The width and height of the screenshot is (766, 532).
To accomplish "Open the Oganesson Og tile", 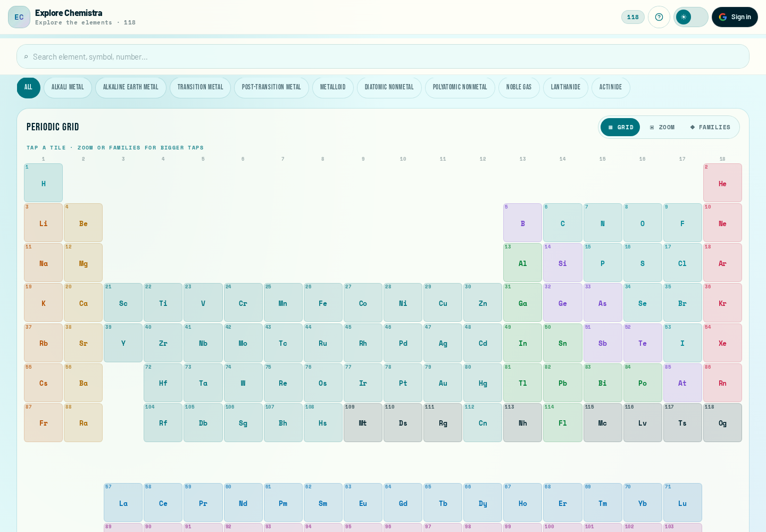I will [x=722, y=423].
